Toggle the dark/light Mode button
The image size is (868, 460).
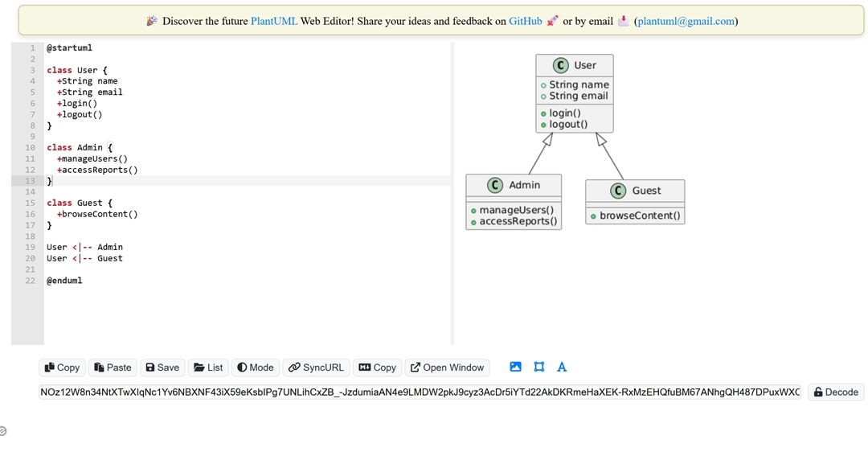(x=256, y=368)
